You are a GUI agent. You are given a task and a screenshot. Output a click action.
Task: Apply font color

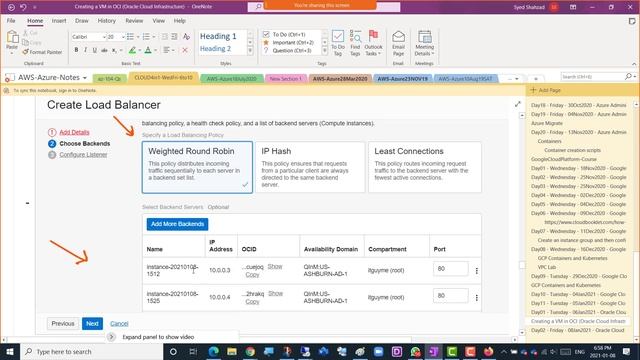[148, 50]
